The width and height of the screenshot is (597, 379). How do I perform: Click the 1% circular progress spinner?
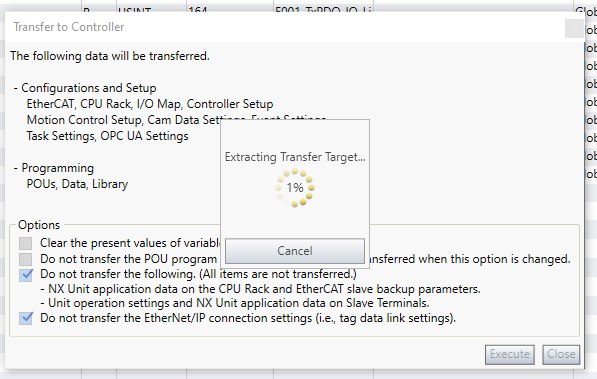pos(295,188)
